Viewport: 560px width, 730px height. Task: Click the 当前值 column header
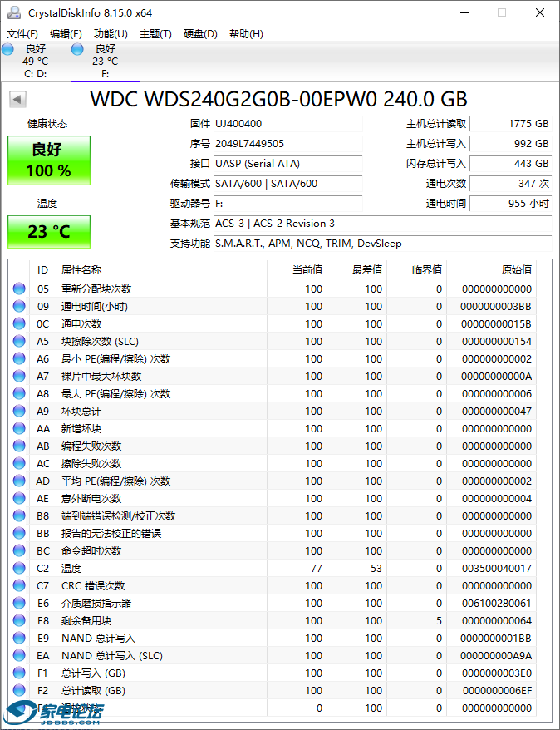[297, 270]
